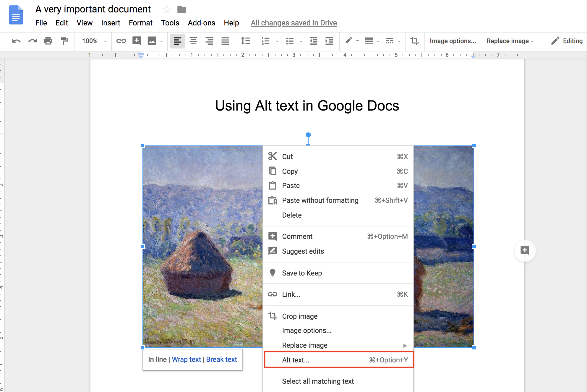Click the numbered list icon
The height and width of the screenshot is (392, 587).
[265, 41]
